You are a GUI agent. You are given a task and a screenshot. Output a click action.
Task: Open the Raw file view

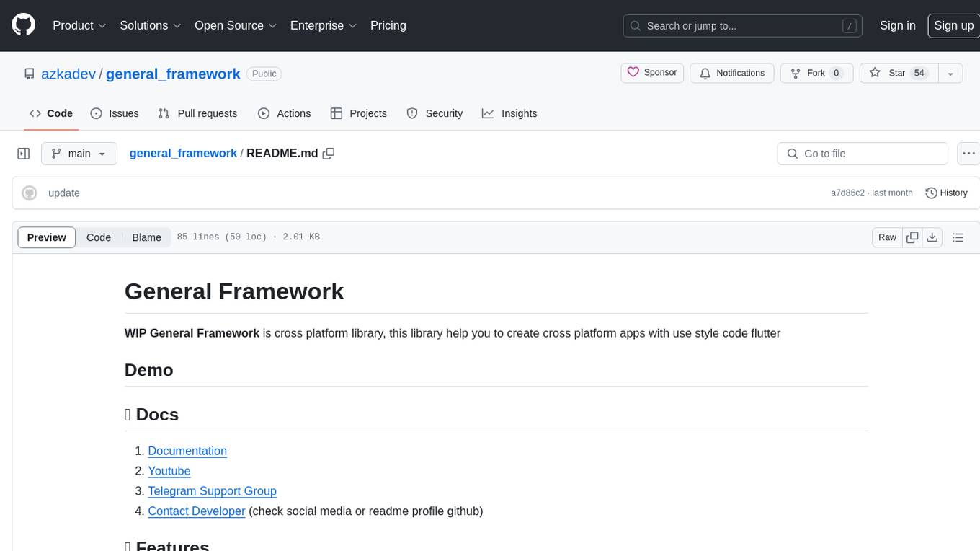pyautogui.click(x=887, y=237)
